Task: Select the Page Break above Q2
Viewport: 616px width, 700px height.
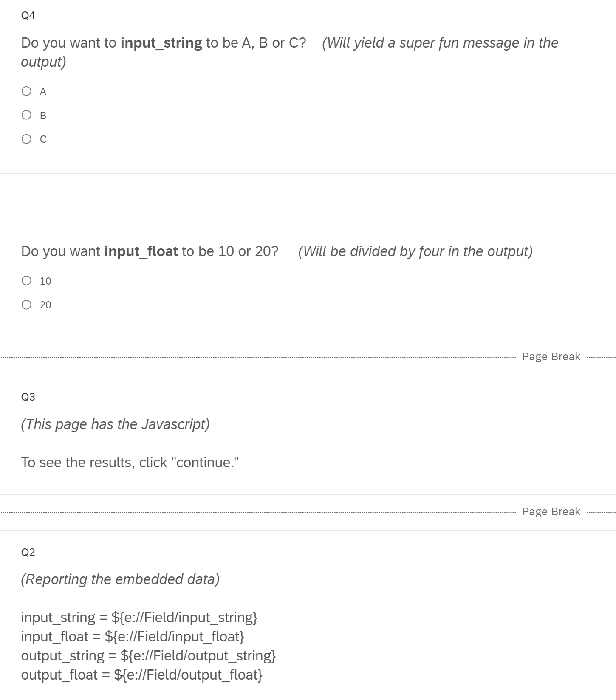Action: [x=551, y=511]
